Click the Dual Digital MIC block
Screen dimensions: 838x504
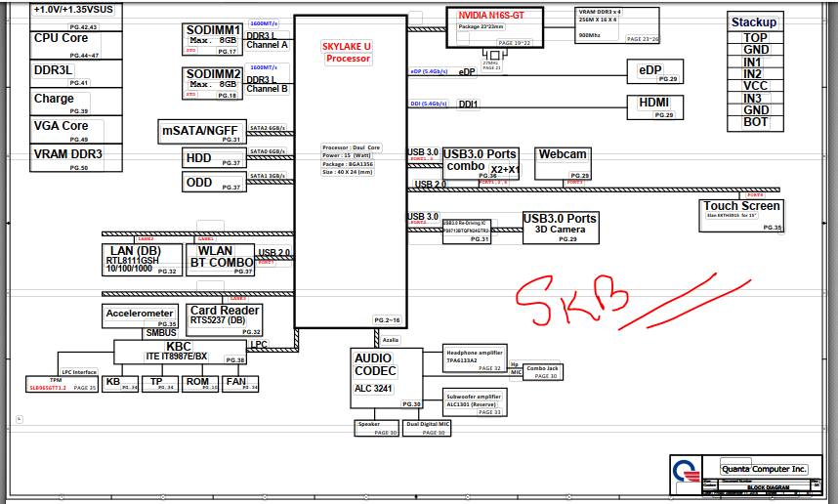(x=427, y=428)
